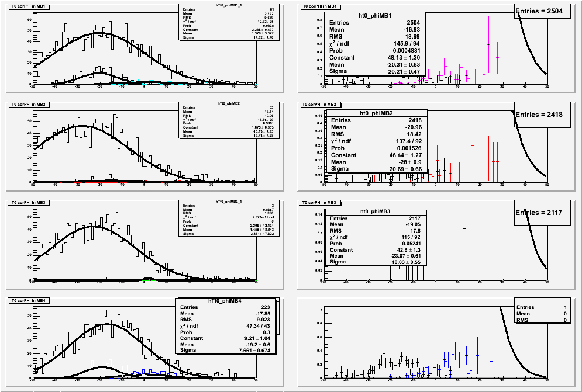
Task: Click the Mean value "-20.96"
Action: coord(413,127)
